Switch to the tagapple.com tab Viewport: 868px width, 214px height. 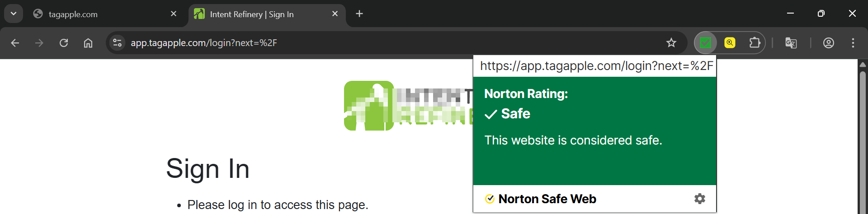pos(99,14)
